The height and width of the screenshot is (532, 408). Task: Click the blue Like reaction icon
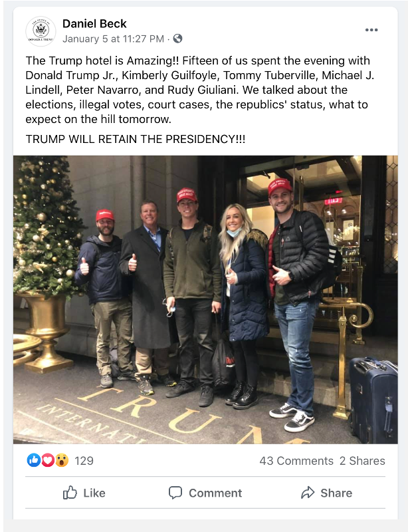tap(34, 460)
